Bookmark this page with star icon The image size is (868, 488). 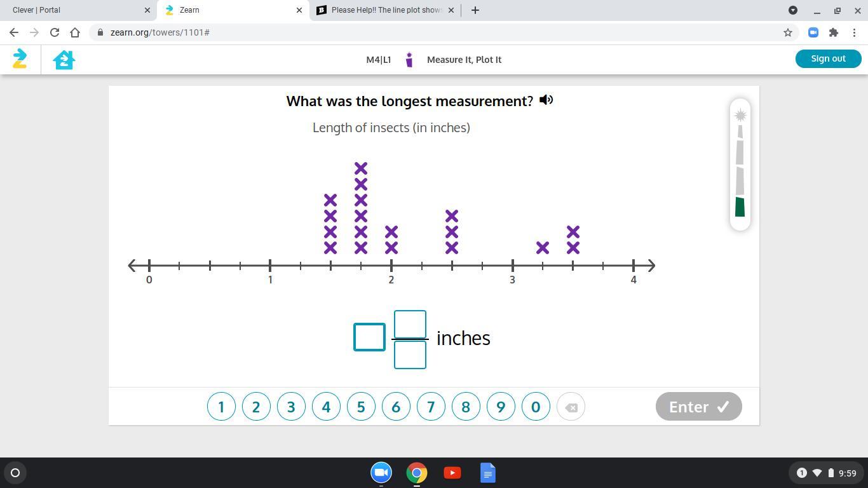point(788,32)
